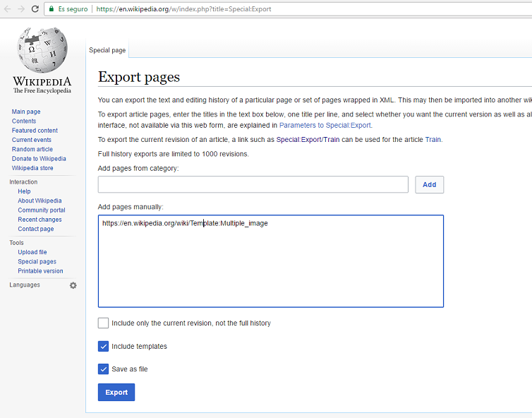This screenshot has width=532, height=418.
Task: Click the green secure padlock icon
Action: pos(52,9)
